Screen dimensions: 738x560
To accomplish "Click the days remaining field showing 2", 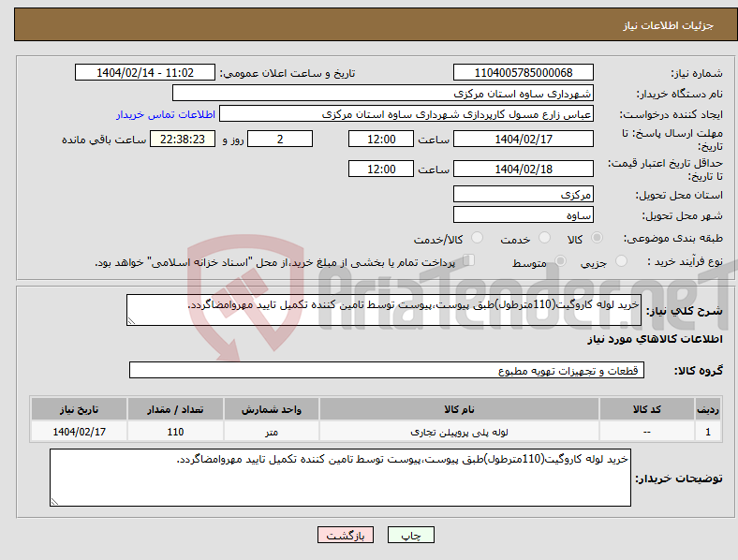I will 280,139.
